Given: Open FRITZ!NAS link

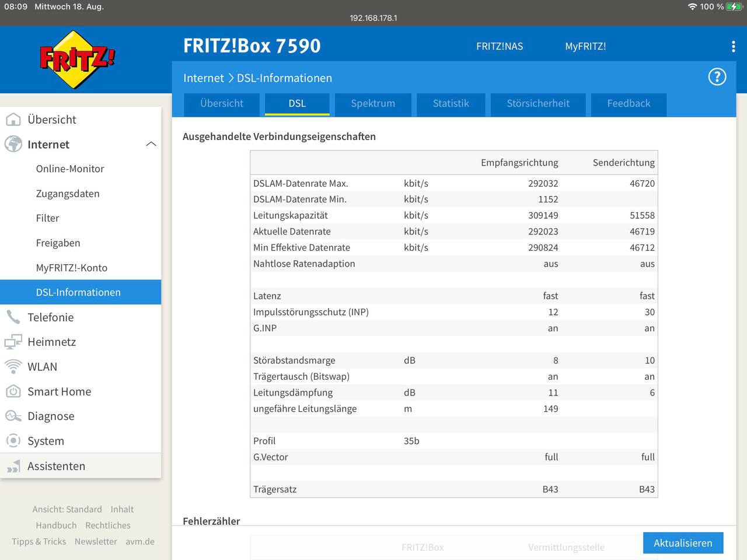Looking at the screenshot, I should coord(500,47).
